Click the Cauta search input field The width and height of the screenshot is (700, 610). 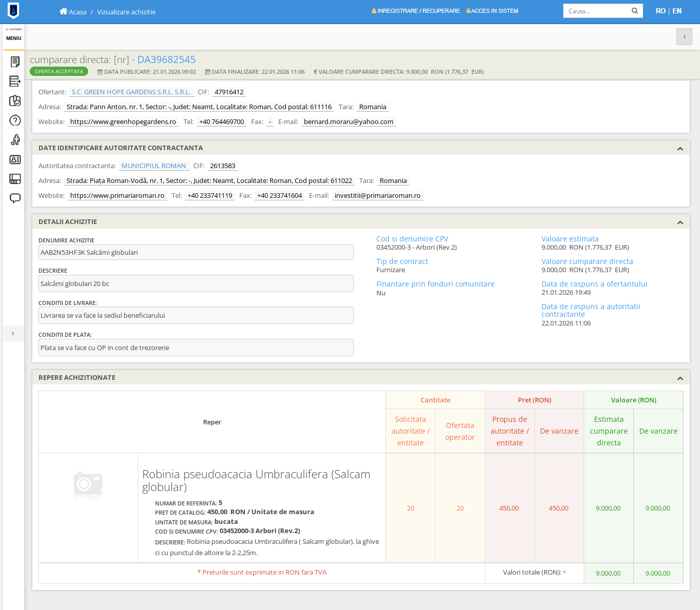coord(597,11)
